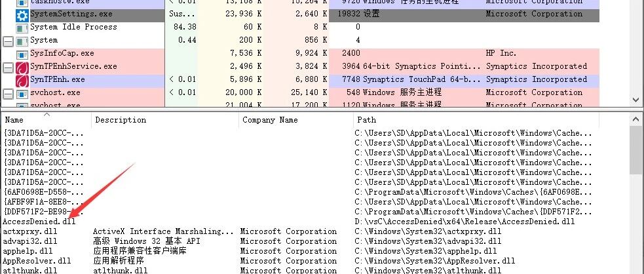644x274 pixels.
Task: Select SynTPEnh.exe process name
Action: [x=58, y=80]
